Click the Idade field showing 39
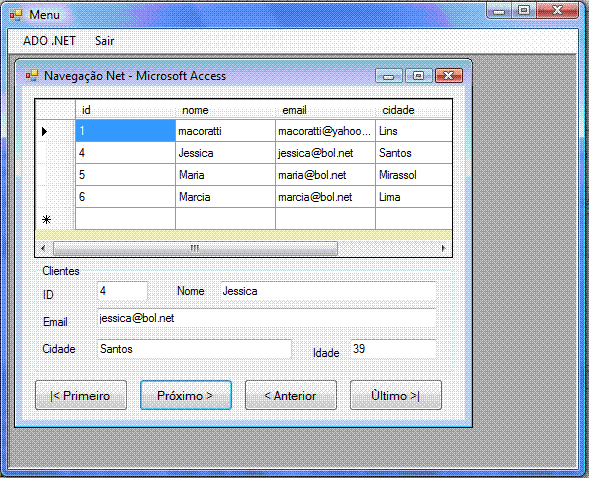This screenshot has height=478, width=589. click(393, 349)
